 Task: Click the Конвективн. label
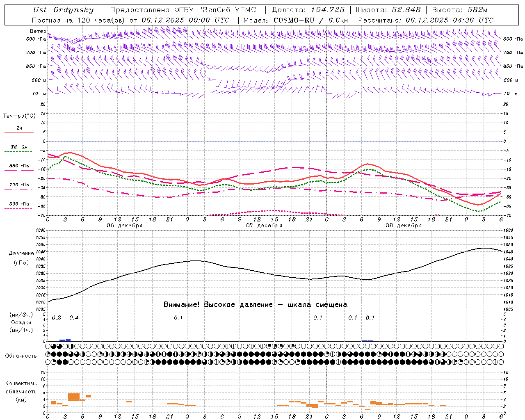click(21, 383)
